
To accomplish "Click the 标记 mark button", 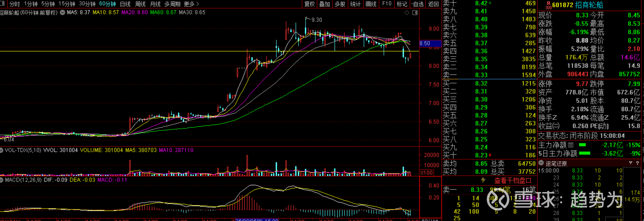I will (x=402, y=4).
